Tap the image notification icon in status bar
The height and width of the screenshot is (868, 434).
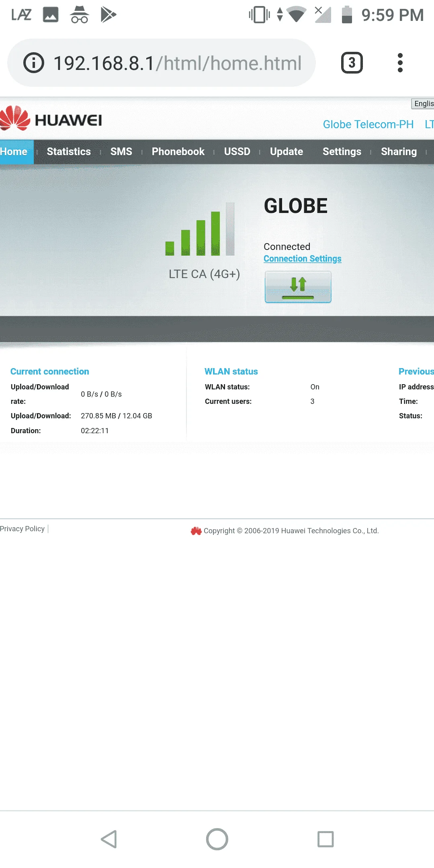click(x=51, y=15)
